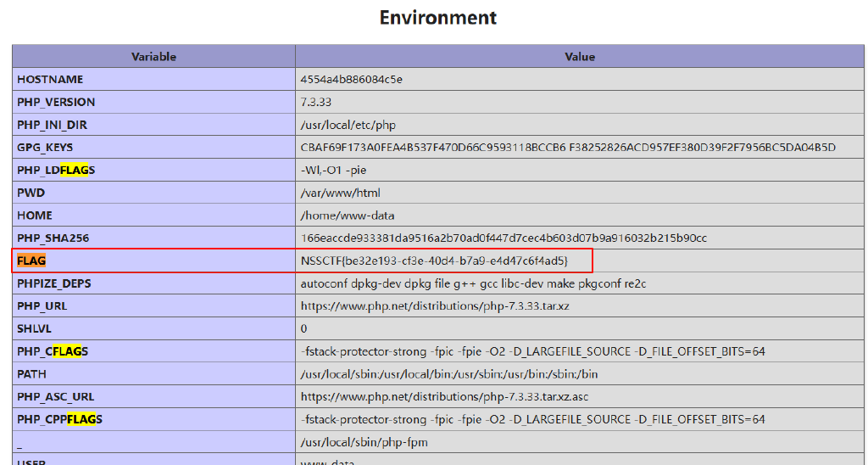This screenshot has width=868, height=465.
Task: Select the PWD value /var/www/html
Action: pos(340,193)
